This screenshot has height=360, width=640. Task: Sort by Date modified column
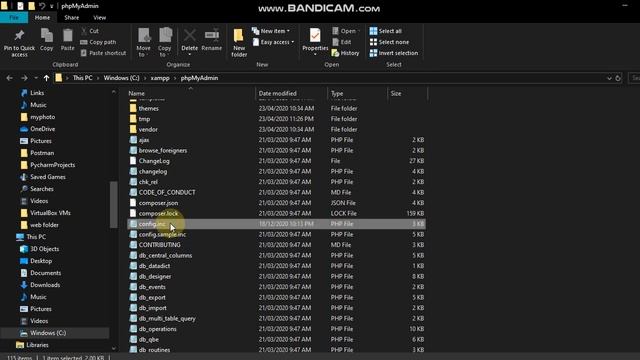[x=291, y=93]
